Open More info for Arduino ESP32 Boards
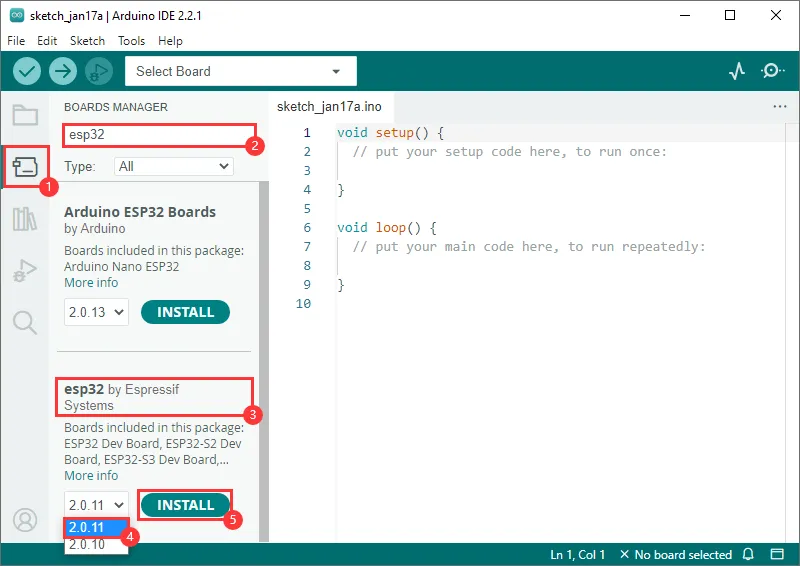Image resolution: width=800 pixels, height=566 pixels. tap(91, 282)
